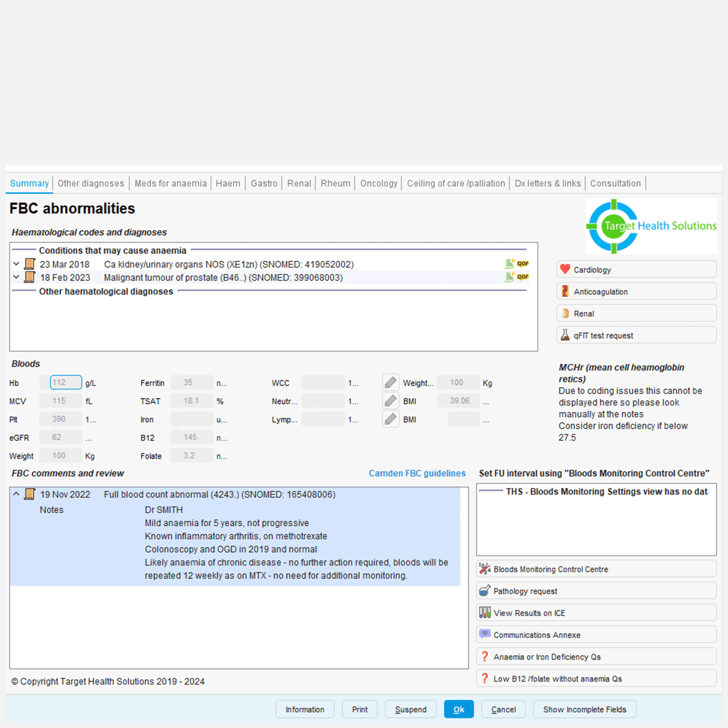The width and height of the screenshot is (728, 728).
Task: Click the Pathology request icon
Action: 485,591
